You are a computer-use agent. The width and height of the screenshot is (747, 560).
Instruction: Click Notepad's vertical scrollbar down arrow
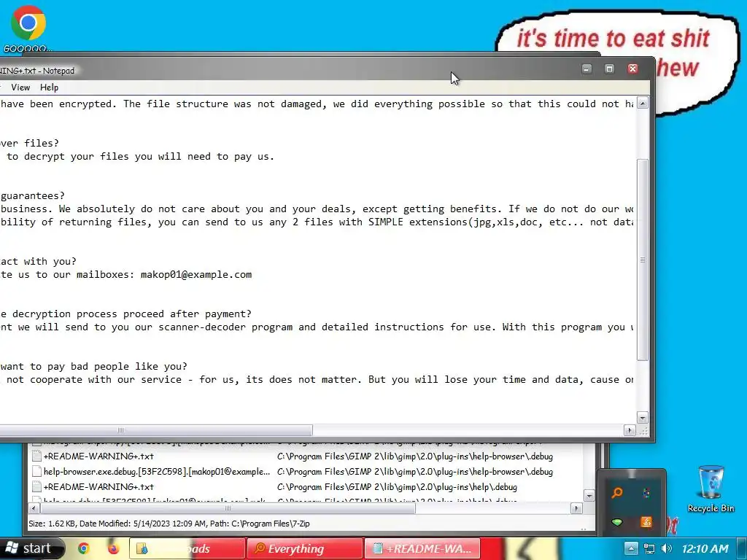(643, 418)
